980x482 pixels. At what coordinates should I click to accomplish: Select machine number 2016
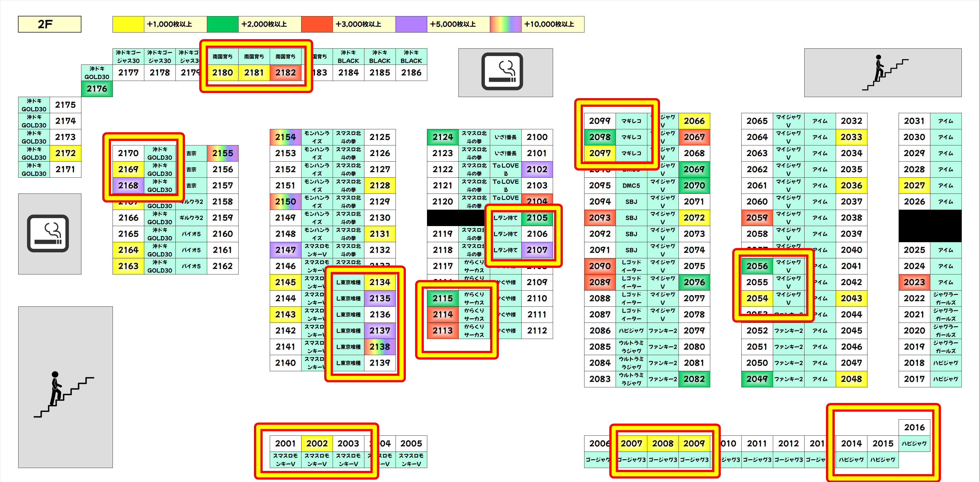914,427
